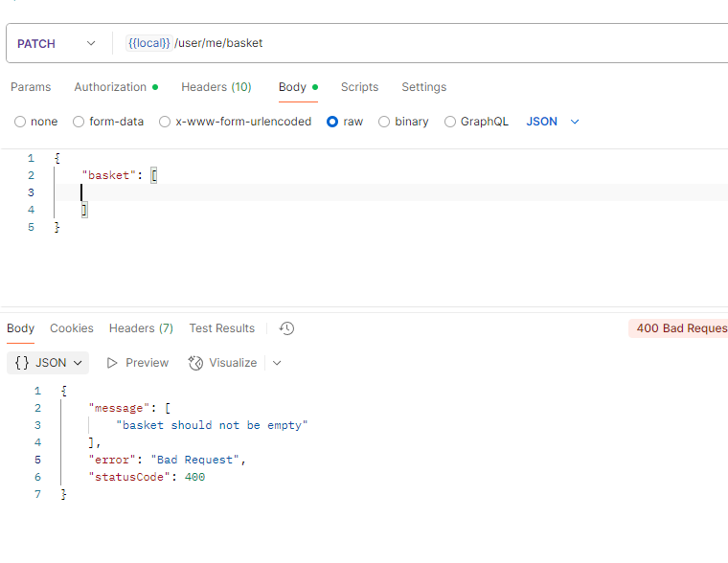Viewport: 728px width, 563px height.
Task: Click the opening square bracket after "basket"
Action: click(154, 175)
